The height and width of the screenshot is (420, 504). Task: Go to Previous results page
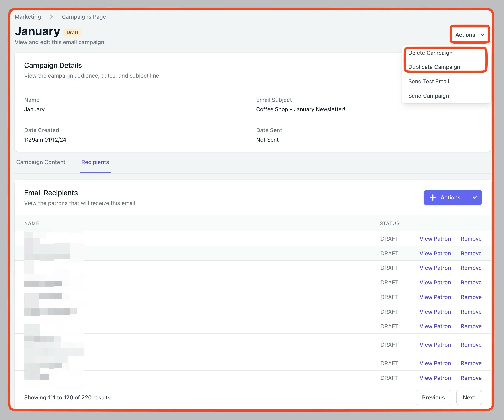tap(433, 397)
